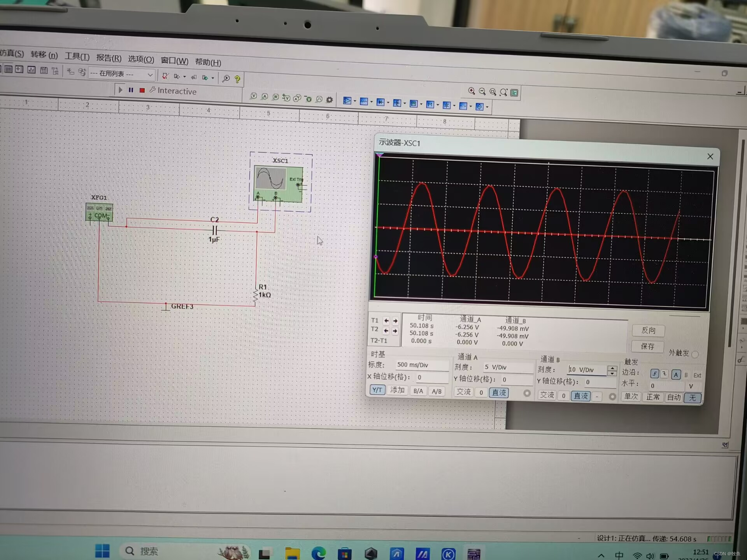Image resolution: width=747 pixels, height=560 pixels.
Task: Click the power probe icon
Action: pos(275,97)
